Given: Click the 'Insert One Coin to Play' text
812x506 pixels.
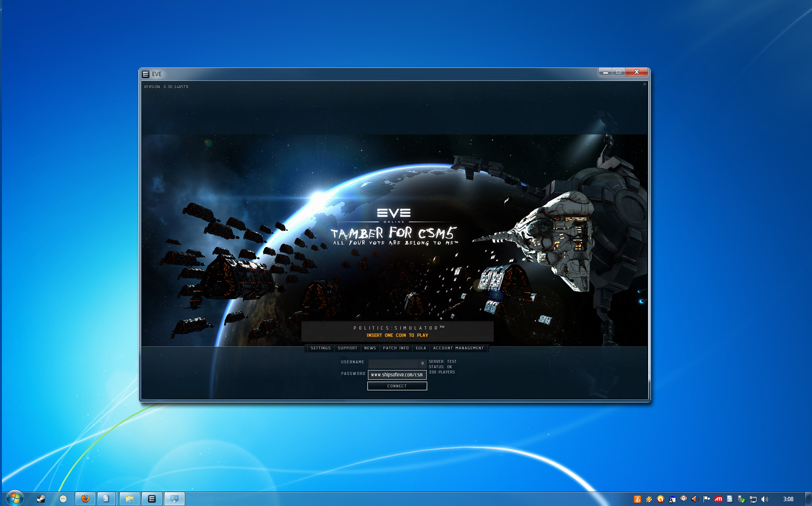Looking at the screenshot, I should click(397, 335).
